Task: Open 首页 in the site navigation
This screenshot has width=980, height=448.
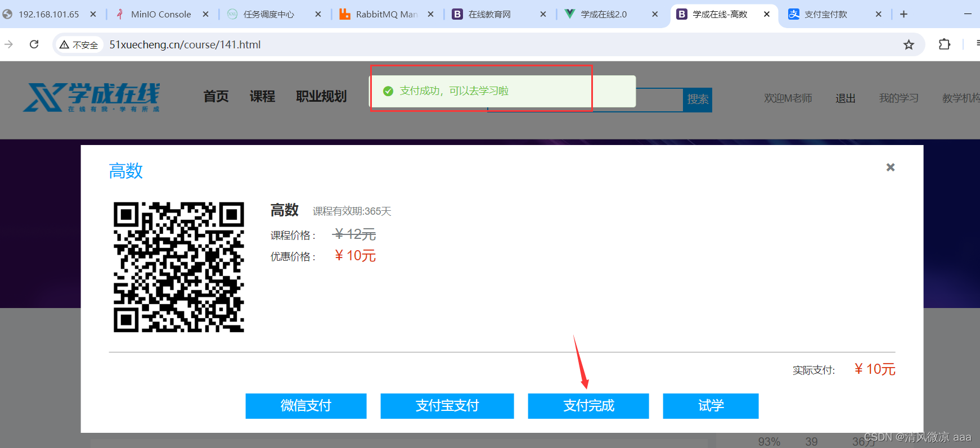Action: tap(216, 97)
